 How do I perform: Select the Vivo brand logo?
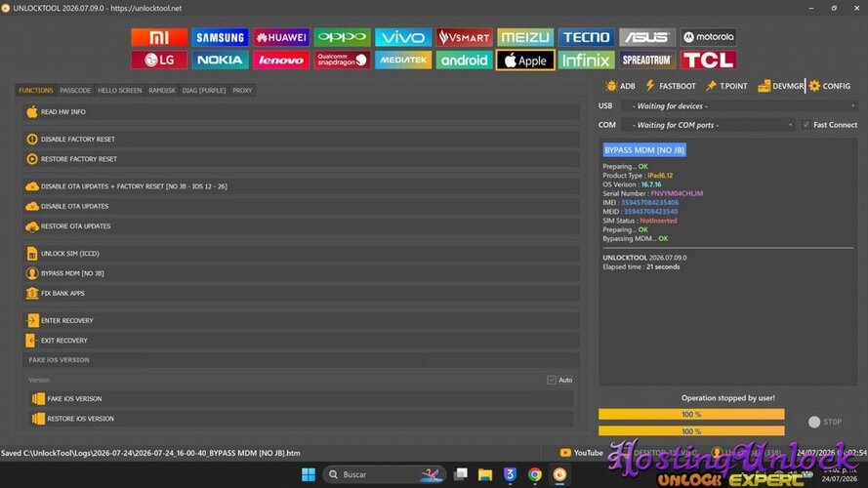pos(403,37)
